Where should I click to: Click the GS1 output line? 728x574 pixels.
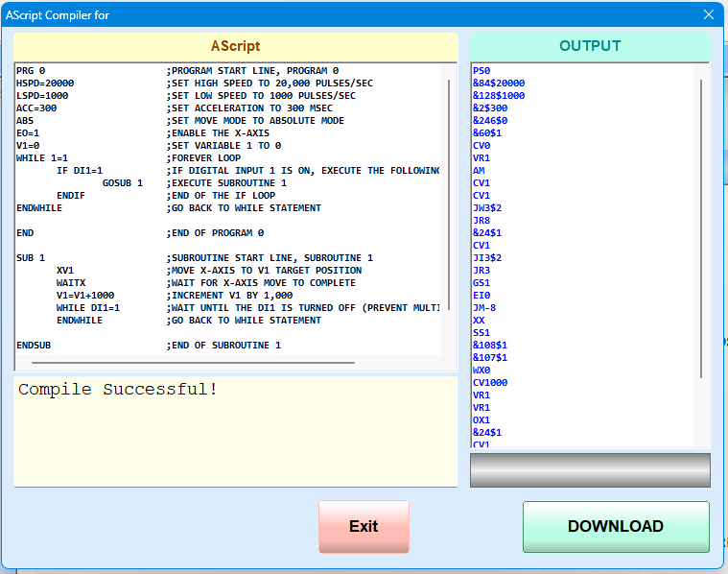(x=481, y=283)
